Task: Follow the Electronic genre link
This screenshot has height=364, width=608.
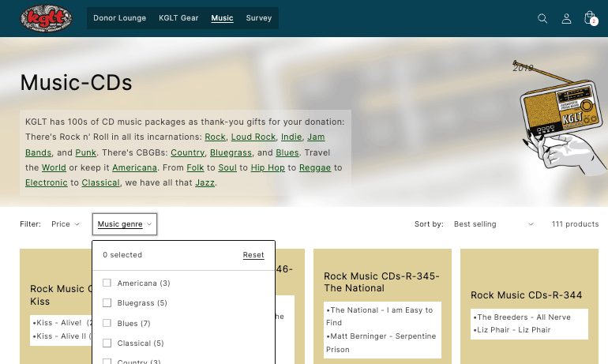Action: [46, 182]
